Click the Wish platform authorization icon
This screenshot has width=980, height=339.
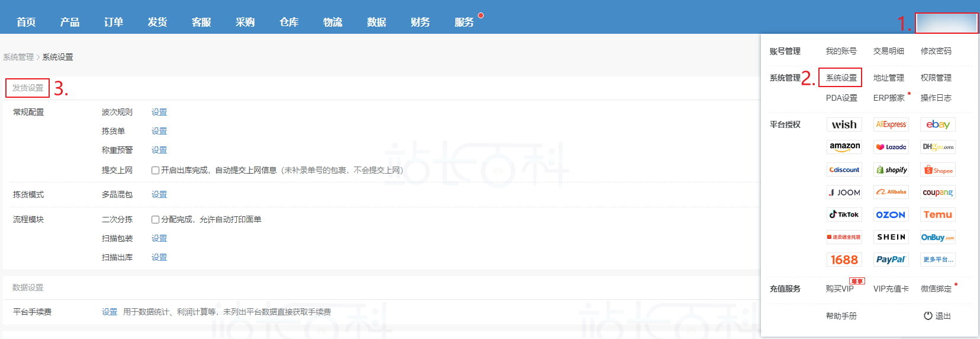(x=844, y=124)
